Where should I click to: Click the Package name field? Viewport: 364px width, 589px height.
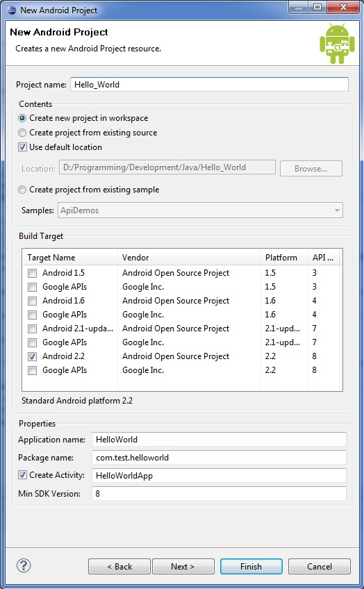[219, 458]
